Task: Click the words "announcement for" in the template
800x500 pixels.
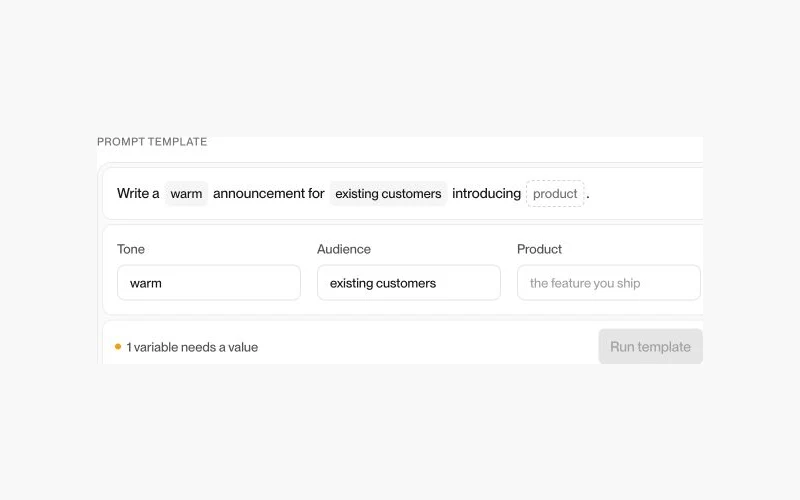Action: click(x=268, y=194)
